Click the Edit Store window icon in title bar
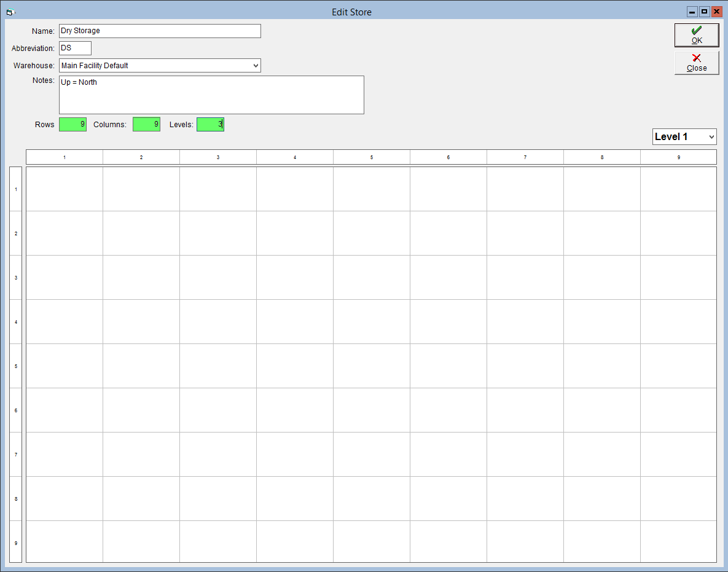This screenshot has height=572, width=728. 10,12
